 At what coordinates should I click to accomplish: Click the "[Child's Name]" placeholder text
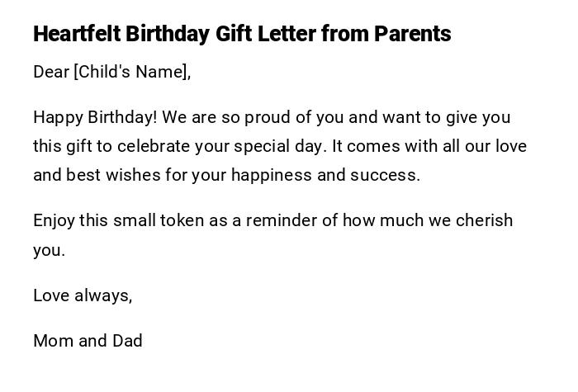(132, 72)
